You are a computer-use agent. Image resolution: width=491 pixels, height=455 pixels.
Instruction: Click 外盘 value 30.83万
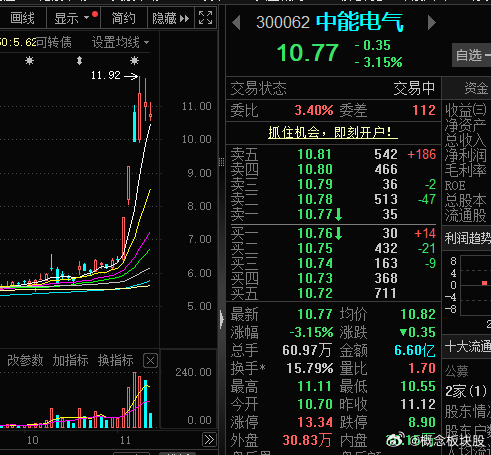pyautogui.click(x=307, y=440)
